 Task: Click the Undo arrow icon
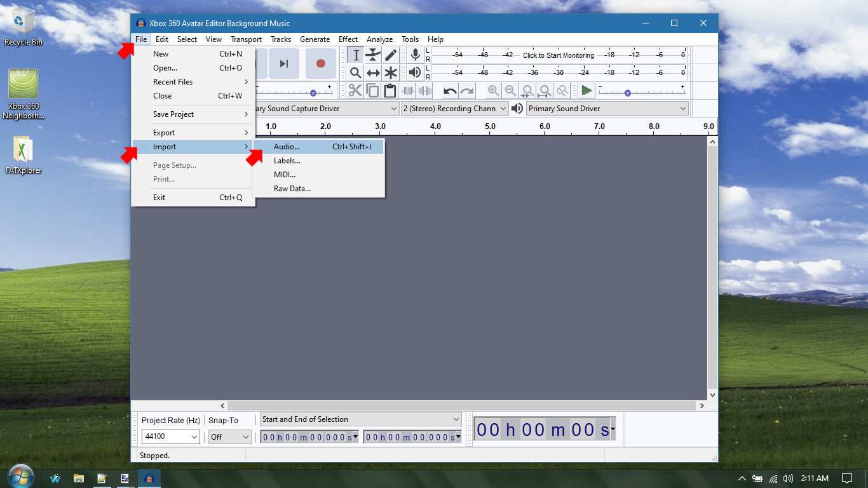450,91
